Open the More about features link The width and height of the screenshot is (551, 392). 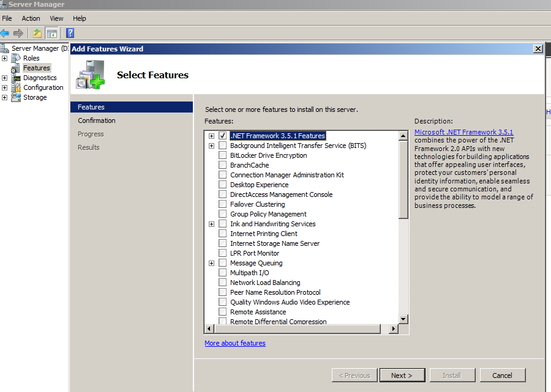click(x=235, y=343)
